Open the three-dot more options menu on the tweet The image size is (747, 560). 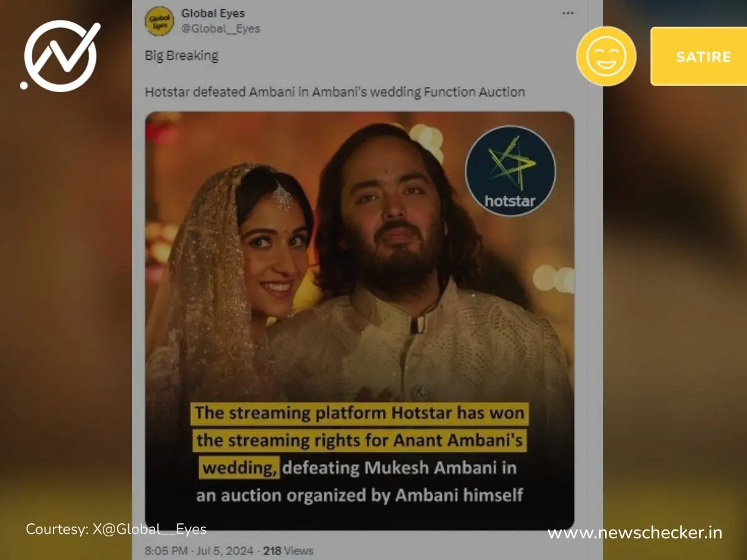tap(568, 13)
